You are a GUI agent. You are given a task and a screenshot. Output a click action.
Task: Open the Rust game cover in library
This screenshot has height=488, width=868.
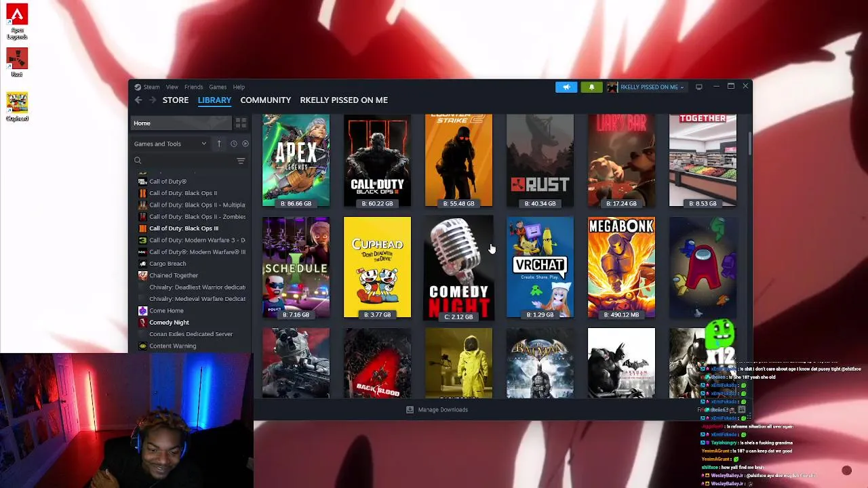540,161
